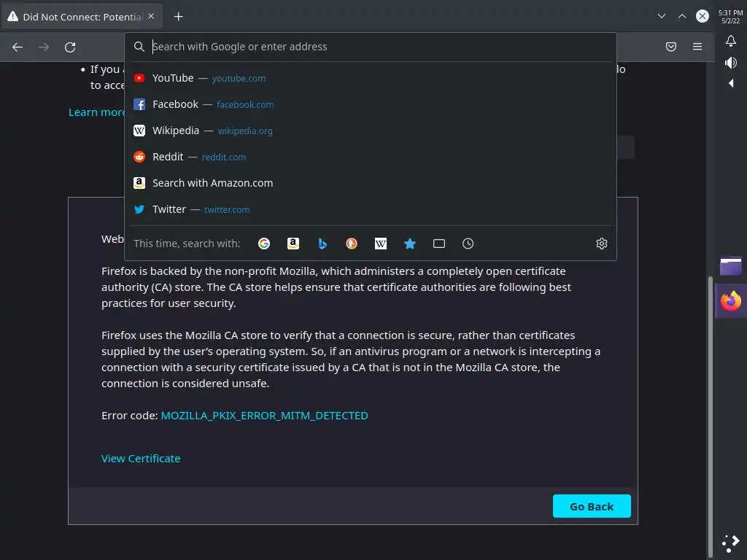The height and width of the screenshot is (560, 747).
Task: Select Search with Amazon.com suggestion
Action: (370, 183)
